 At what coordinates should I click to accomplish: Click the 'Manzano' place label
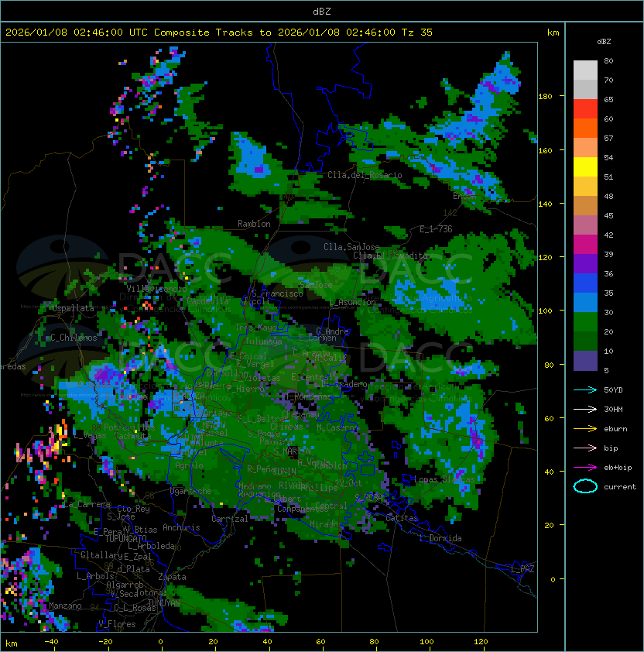[65, 606]
